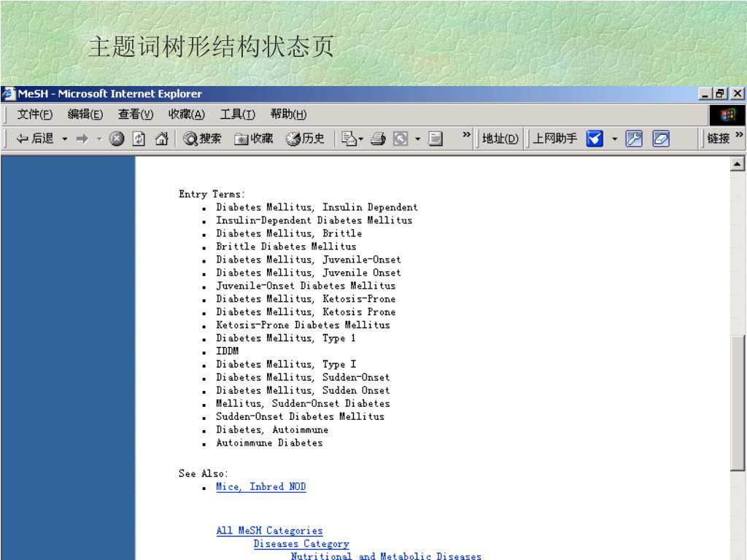Open the All MeSH Categories link
The height and width of the screenshot is (560, 747).
click(x=269, y=531)
